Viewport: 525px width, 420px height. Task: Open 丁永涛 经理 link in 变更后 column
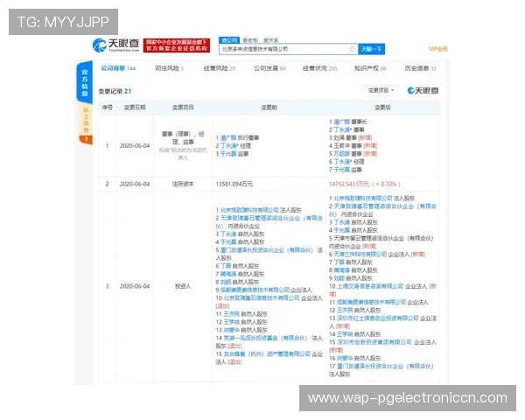343,162
